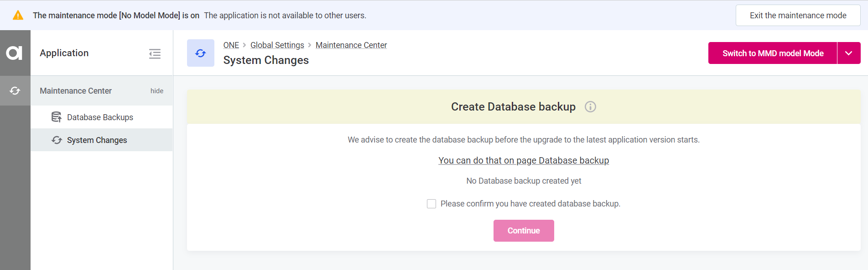
Task: Open info icon beside Create Database backup
Action: click(x=590, y=107)
